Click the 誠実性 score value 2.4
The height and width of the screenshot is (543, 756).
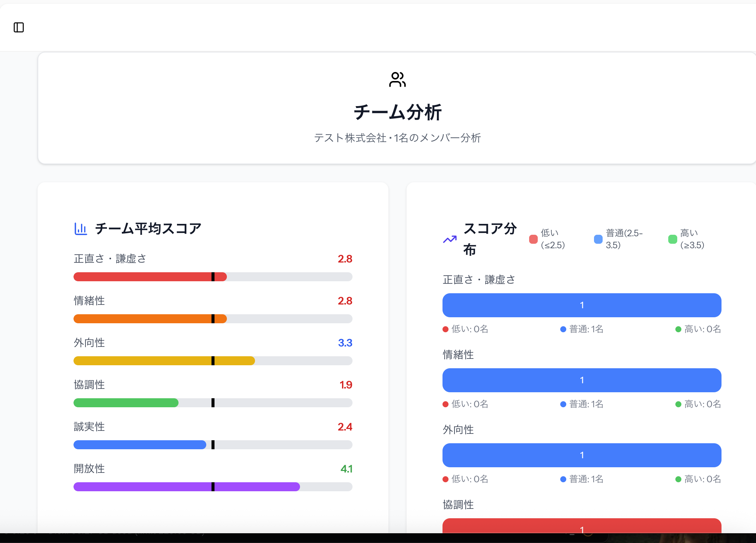click(x=345, y=427)
